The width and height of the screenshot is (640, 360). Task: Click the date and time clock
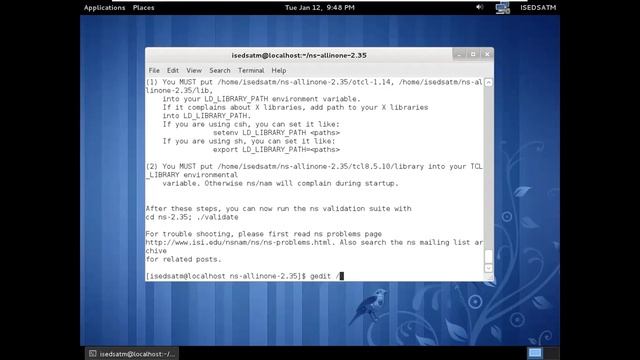pyautogui.click(x=320, y=8)
